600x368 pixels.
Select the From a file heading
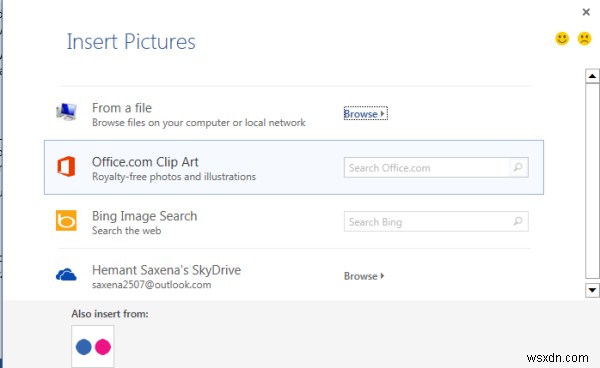click(x=122, y=108)
